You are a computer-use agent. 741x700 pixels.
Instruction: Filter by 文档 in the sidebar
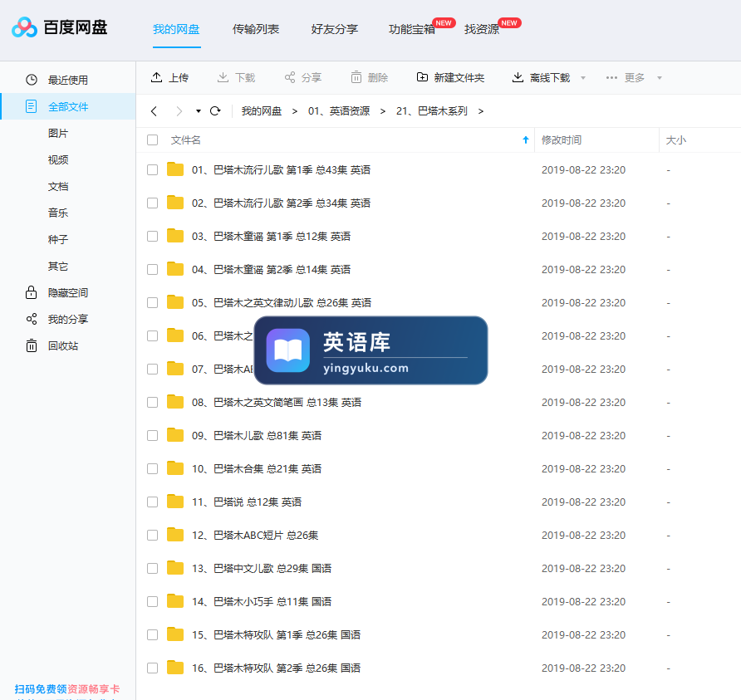pyautogui.click(x=58, y=186)
